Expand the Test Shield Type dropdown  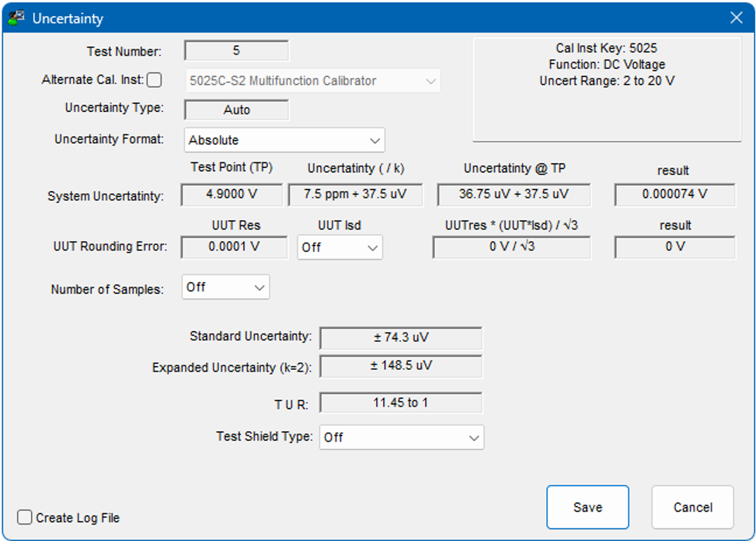[401, 438]
